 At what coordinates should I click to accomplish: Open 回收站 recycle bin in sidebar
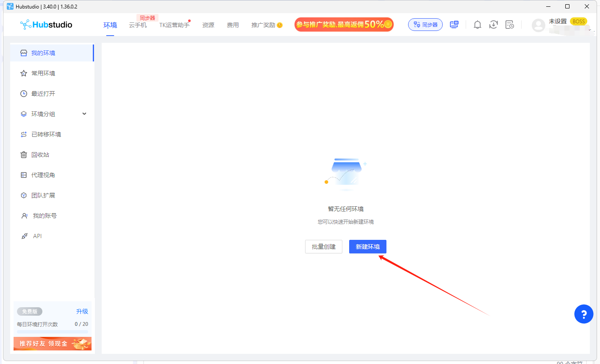pos(40,155)
